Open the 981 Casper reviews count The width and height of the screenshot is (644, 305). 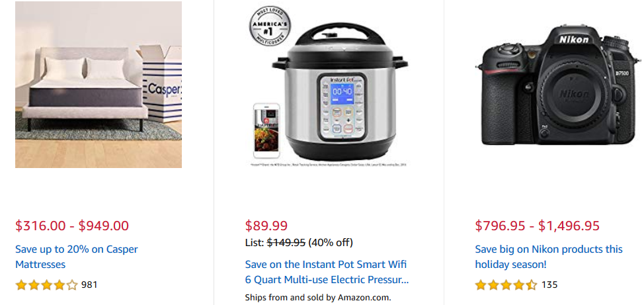89,284
